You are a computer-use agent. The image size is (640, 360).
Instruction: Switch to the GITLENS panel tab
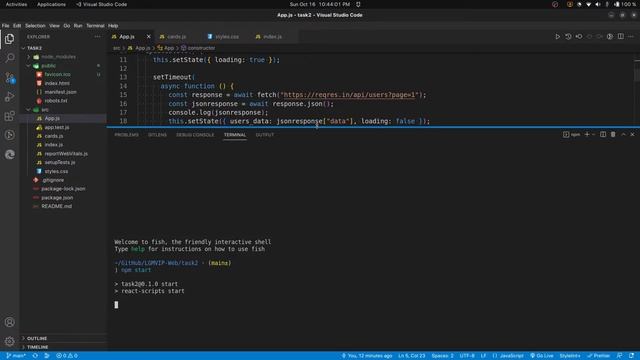tap(157, 135)
